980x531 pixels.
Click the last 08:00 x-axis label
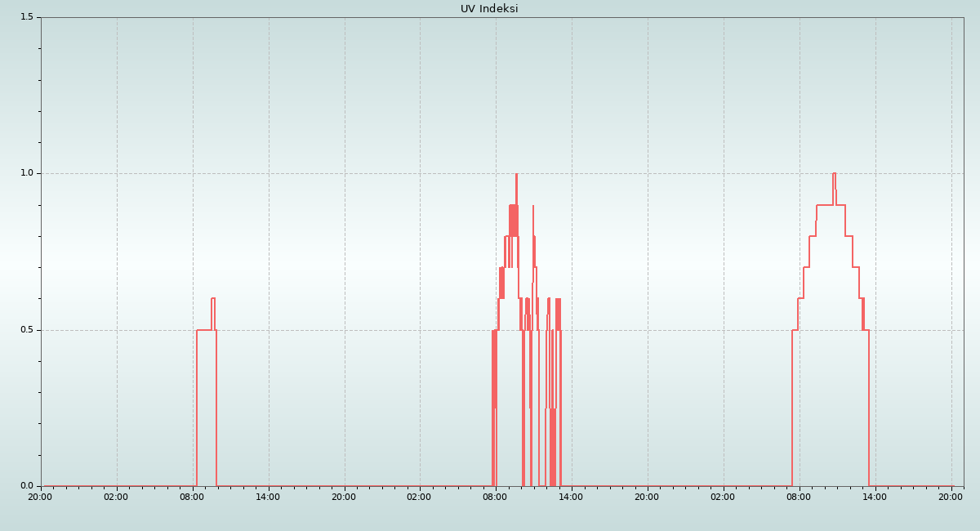click(x=799, y=497)
